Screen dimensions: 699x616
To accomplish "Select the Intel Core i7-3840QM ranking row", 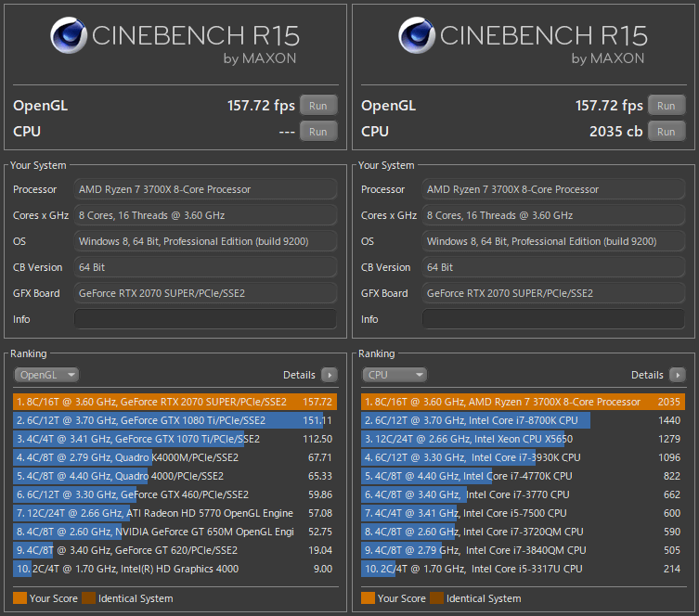I will pyautogui.click(x=523, y=550).
